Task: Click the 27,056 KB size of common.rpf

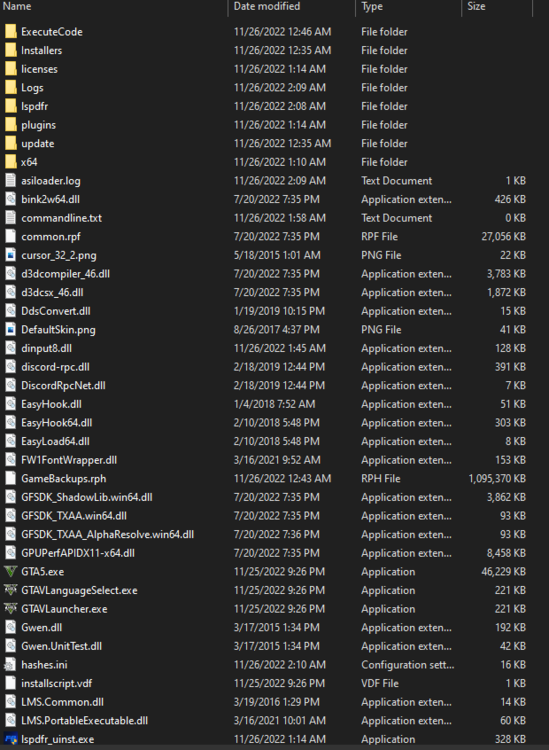Action: coord(504,237)
